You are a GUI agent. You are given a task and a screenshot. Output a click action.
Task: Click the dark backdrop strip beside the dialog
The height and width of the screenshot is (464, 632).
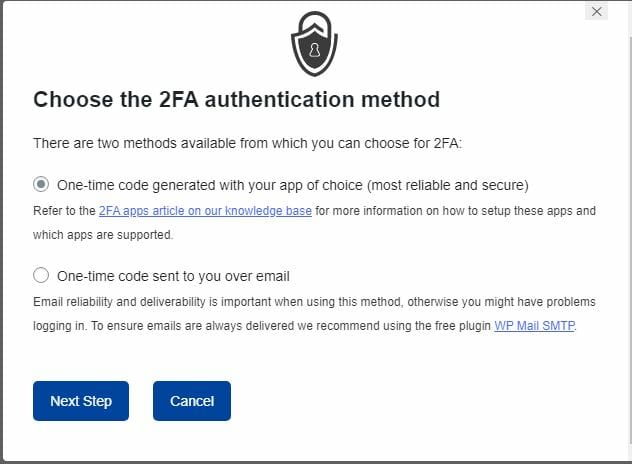1,232
